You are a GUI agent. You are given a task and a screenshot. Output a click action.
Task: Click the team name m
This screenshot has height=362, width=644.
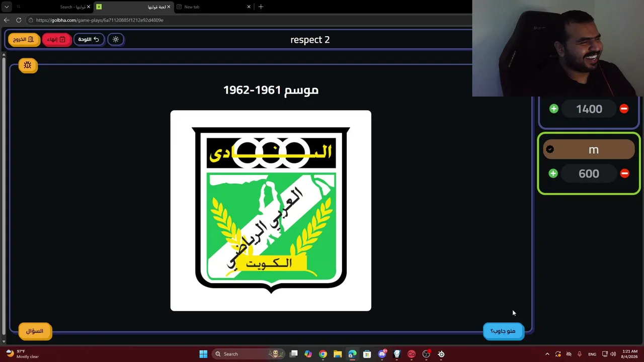pos(594,150)
